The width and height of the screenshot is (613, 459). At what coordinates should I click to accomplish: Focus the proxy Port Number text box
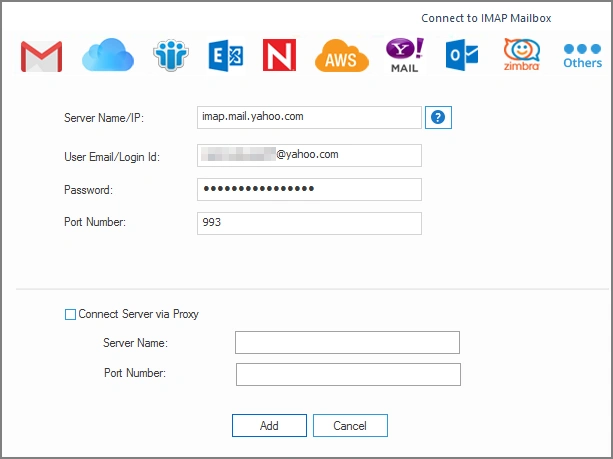pyautogui.click(x=347, y=374)
